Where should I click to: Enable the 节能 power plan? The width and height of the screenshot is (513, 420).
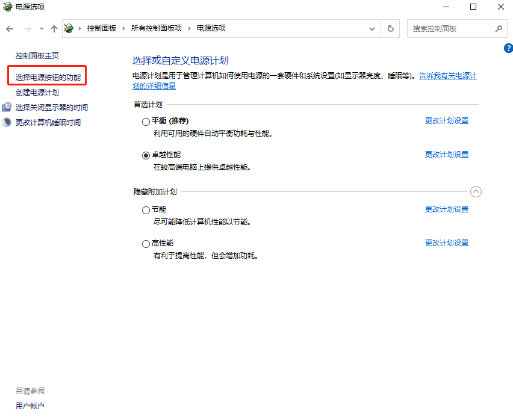(x=146, y=209)
